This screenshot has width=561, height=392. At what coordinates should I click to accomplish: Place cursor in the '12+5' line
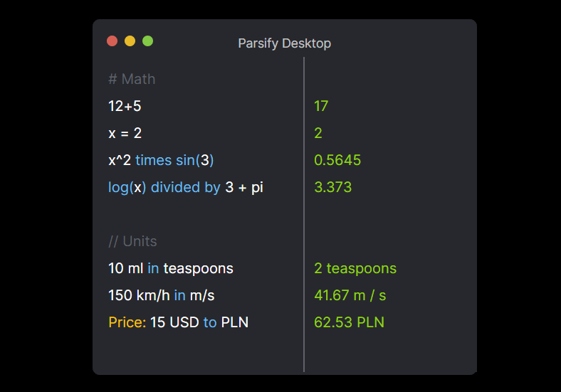(x=125, y=106)
